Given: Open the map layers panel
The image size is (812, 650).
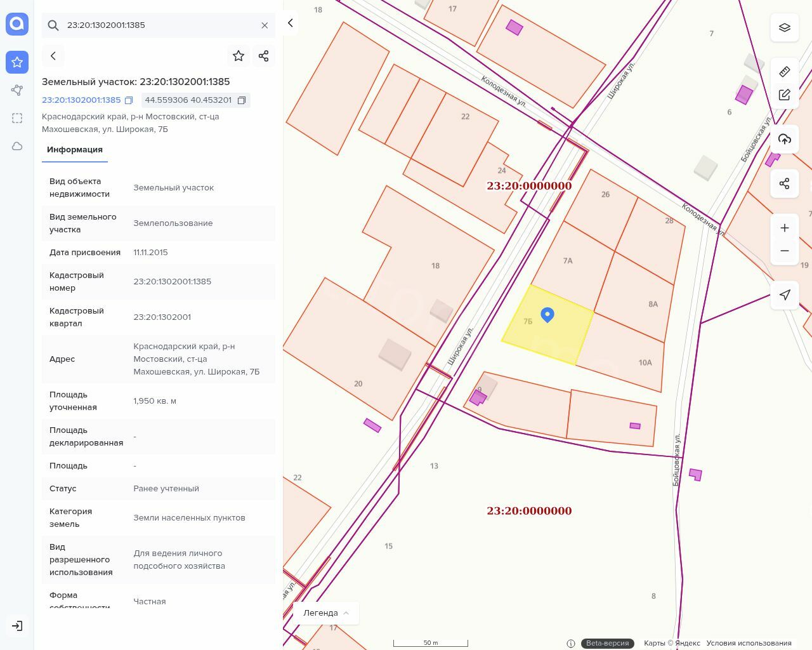Looking at the screenshot, I should (785, 27).
